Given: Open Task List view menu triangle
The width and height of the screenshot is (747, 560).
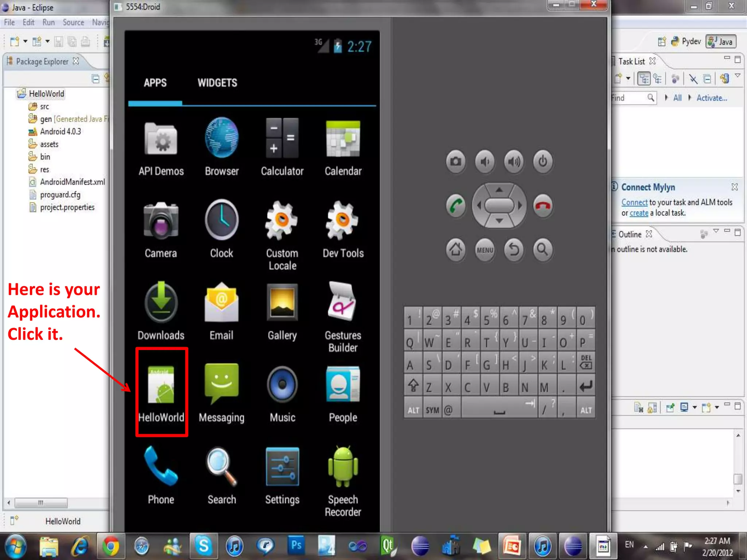Looking at the screenshot, I should 737,75.
